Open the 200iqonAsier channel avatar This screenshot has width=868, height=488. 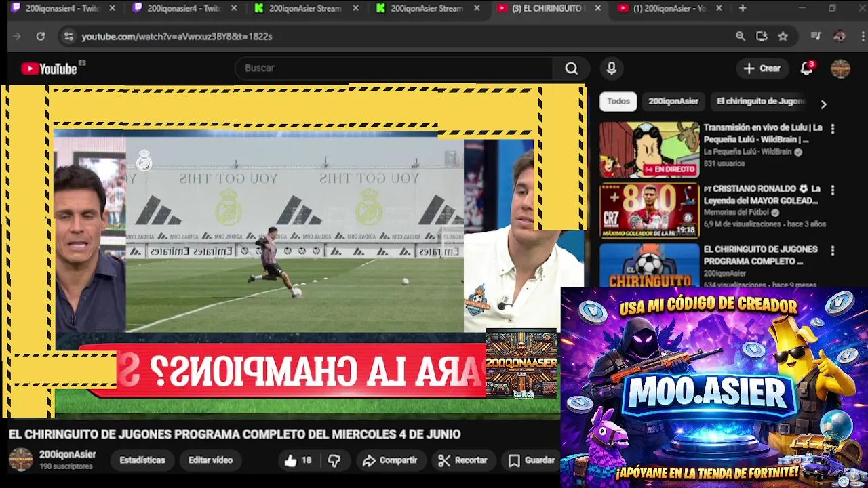point(20,460)
